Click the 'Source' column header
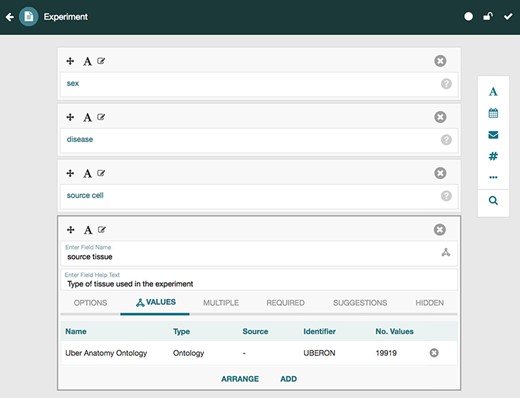This screenshot has width=520, height=398. [255, 331]
